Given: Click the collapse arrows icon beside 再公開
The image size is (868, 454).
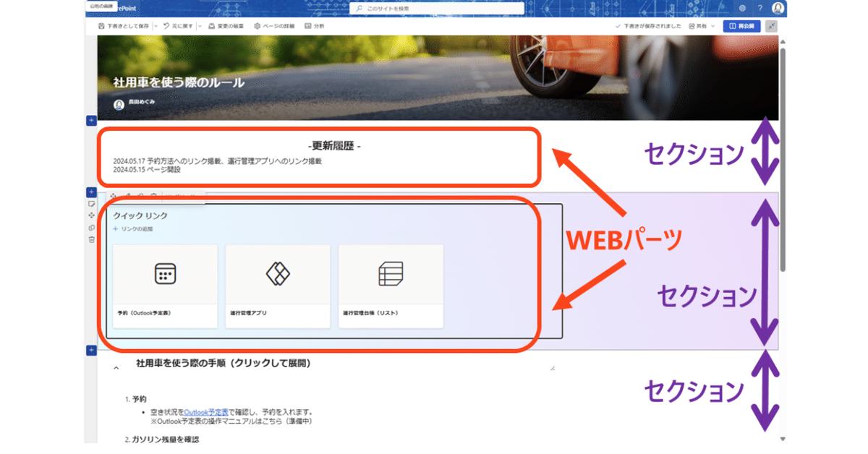Looking at the screenshot, I should [x=772, y=26].
